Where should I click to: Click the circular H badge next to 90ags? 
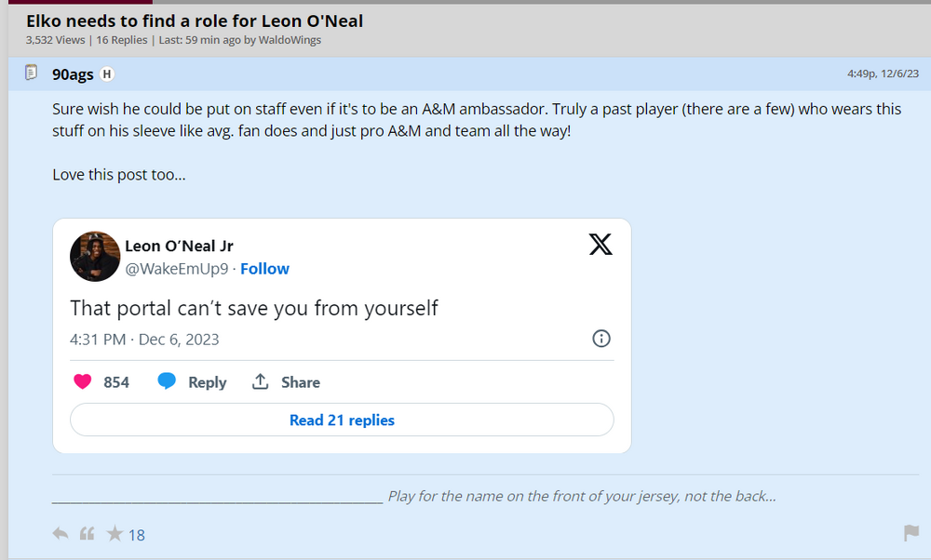(108, 73)
